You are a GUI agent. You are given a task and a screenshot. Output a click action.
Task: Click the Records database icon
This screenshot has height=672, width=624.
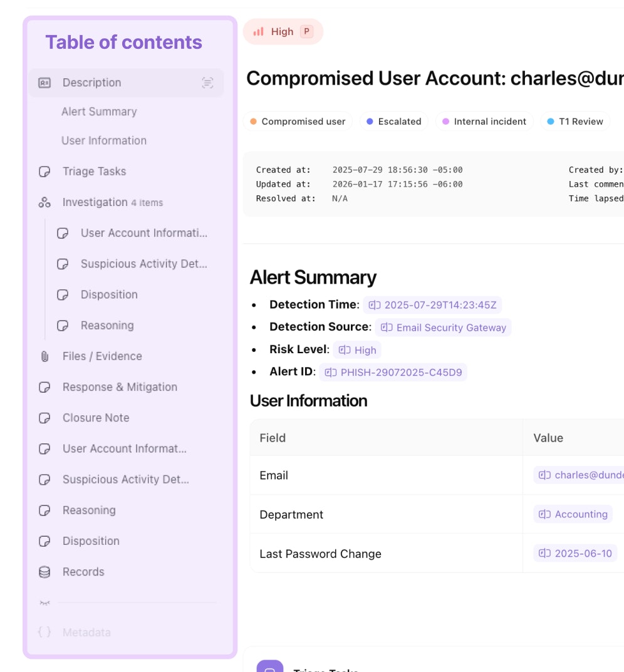click(44, 572)
